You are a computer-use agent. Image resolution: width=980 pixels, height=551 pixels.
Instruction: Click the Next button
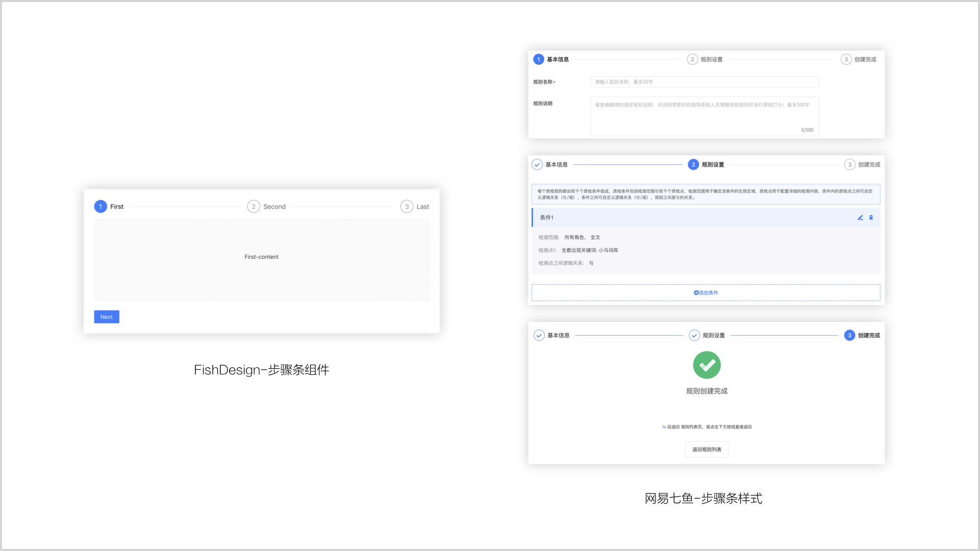[x=106, y=316]
